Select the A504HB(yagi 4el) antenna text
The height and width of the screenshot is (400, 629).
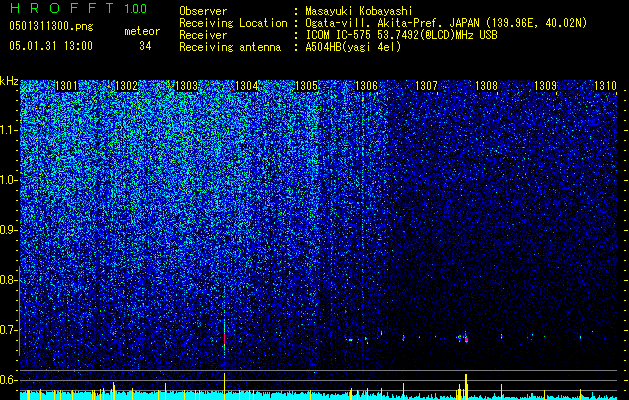(x=353, y=47)
